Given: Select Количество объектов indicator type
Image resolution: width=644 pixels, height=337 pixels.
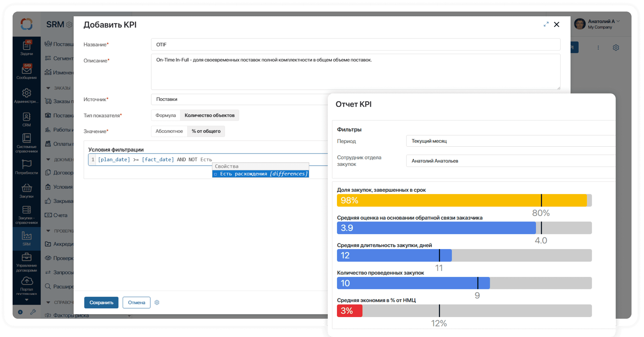Looking at the screenshot, I should 209,115.
